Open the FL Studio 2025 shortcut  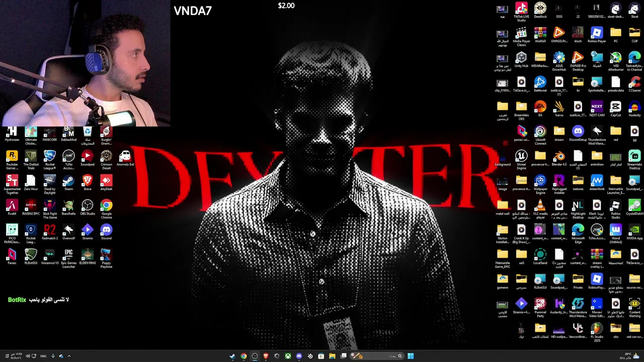coord(597,332)
